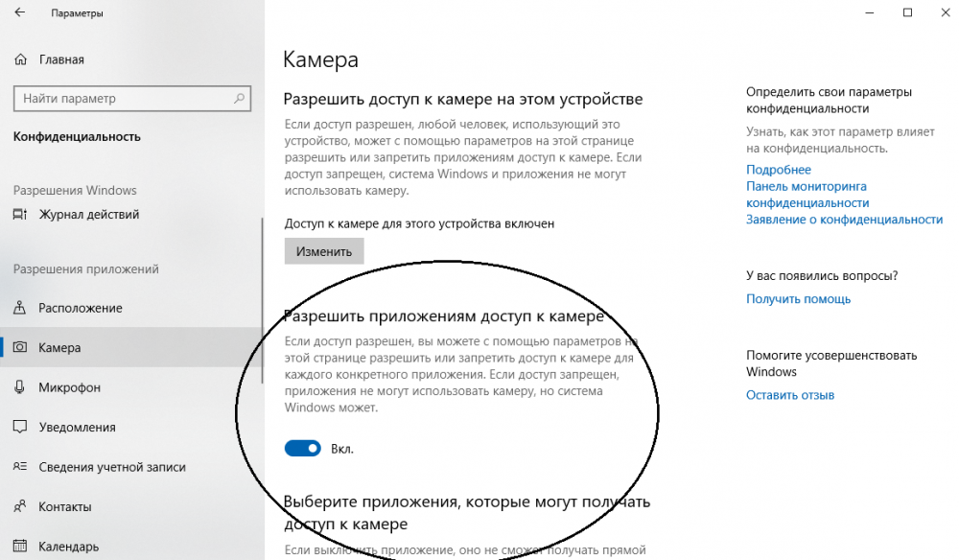This screenshot has height=560, width=959.
Task: Focus the Найти параметр search field
Action: [x=132, y=99]
